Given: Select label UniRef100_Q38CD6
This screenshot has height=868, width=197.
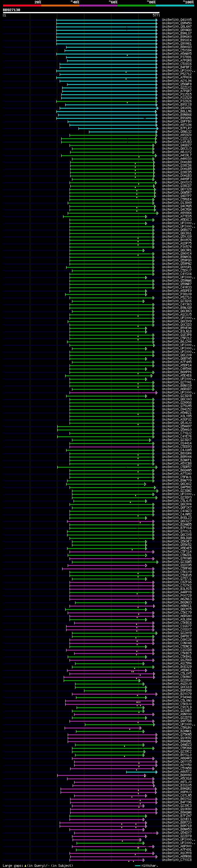Looking at the screenshot, I should pyautogui.click(x=177, y=165).
